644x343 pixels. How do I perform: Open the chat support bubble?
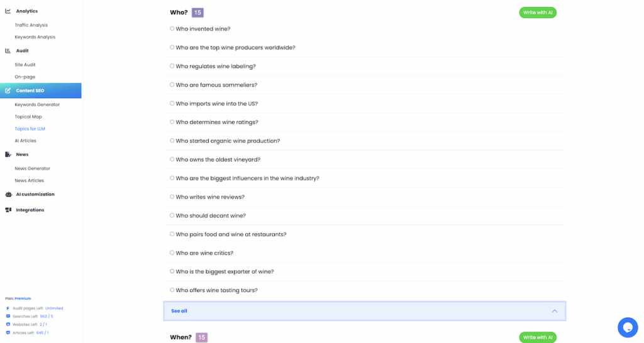pyautogui.click(x=628, y=327)
